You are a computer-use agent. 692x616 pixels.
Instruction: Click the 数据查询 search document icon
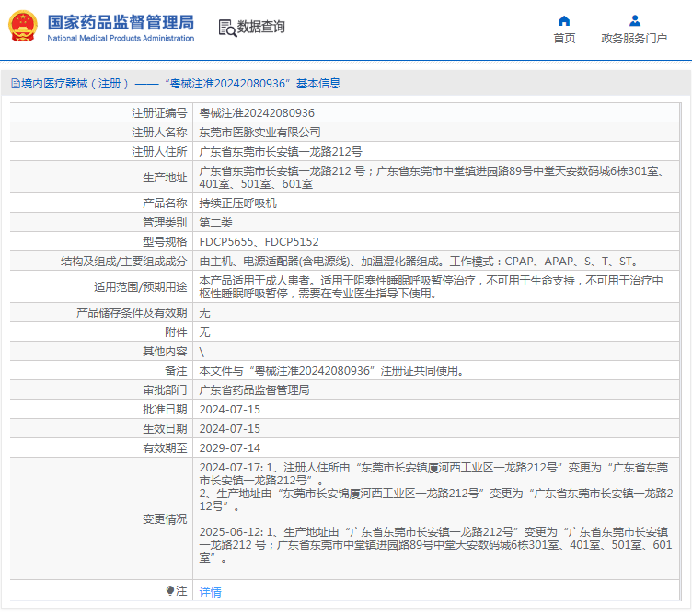point(227,28)
